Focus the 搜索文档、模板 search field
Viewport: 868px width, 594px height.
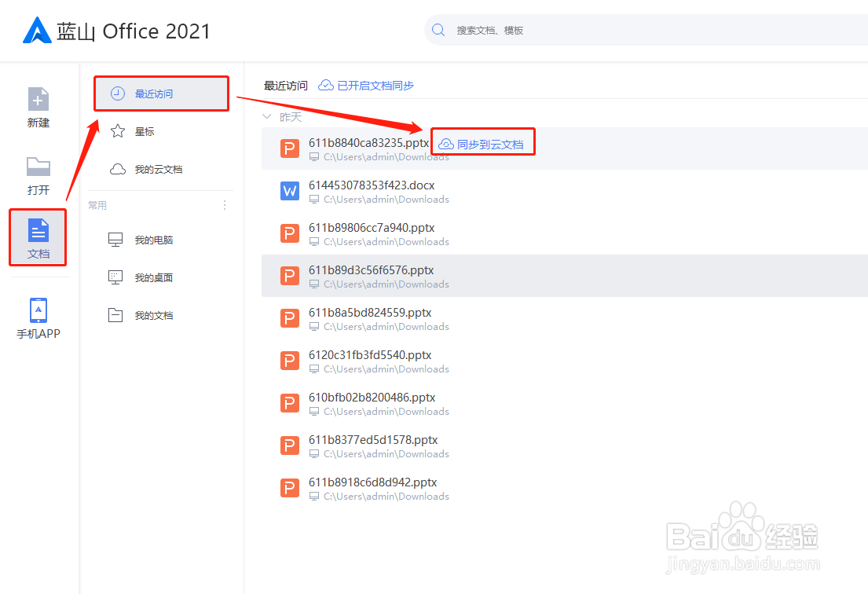(646, 30)
